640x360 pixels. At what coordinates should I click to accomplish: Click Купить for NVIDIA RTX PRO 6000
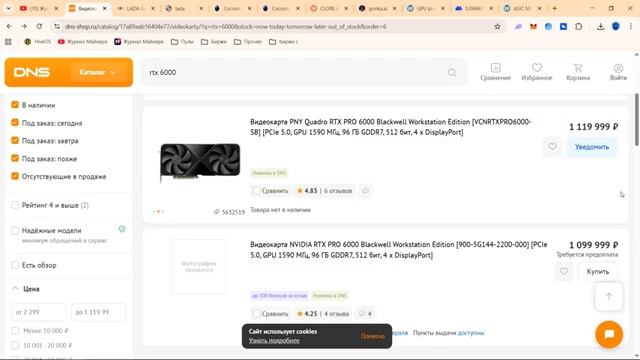pos(598,271)
